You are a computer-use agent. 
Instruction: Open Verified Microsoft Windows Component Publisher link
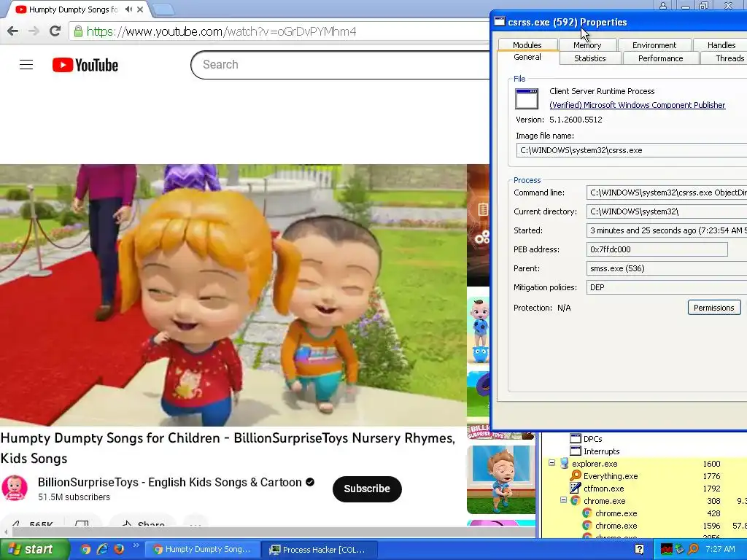coord(637,105)
